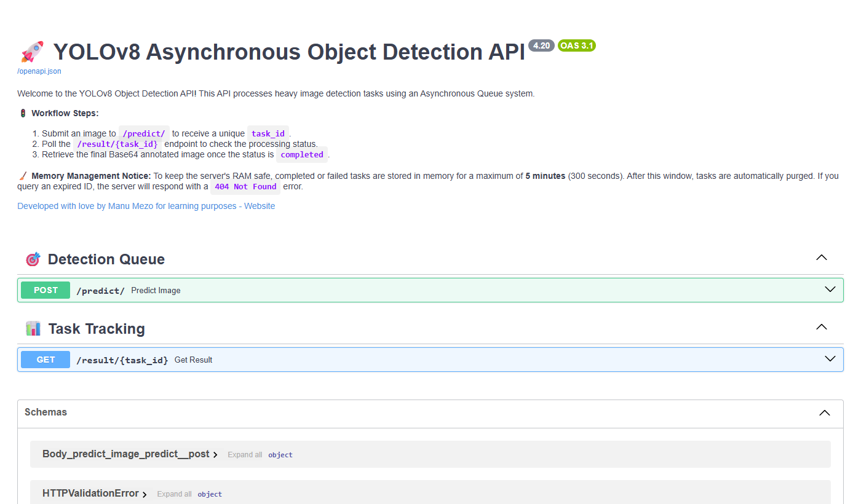Click the OAS 3.1 badge
The width and height of the screenshot is (861, 504).
pos(577,45)
